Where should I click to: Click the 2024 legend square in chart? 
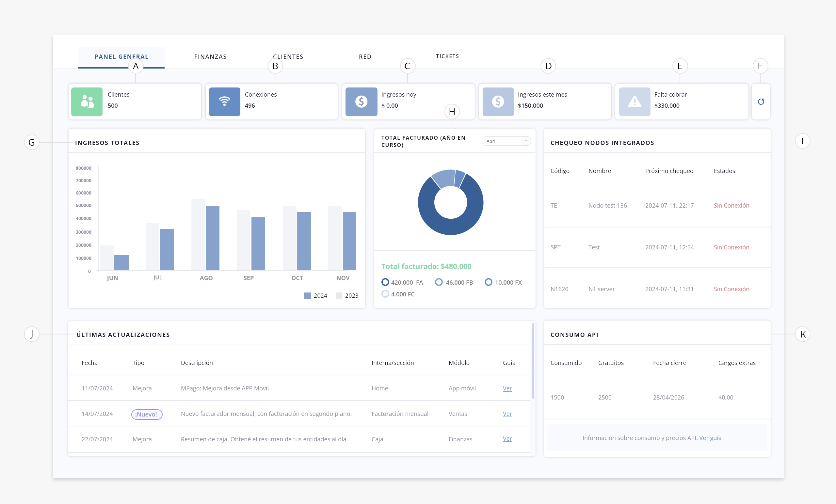click(307, 295)
